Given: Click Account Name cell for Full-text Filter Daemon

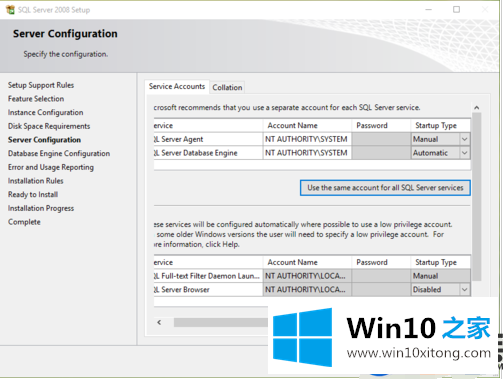Looking at the screenshot, I should [x=307, y=276].
